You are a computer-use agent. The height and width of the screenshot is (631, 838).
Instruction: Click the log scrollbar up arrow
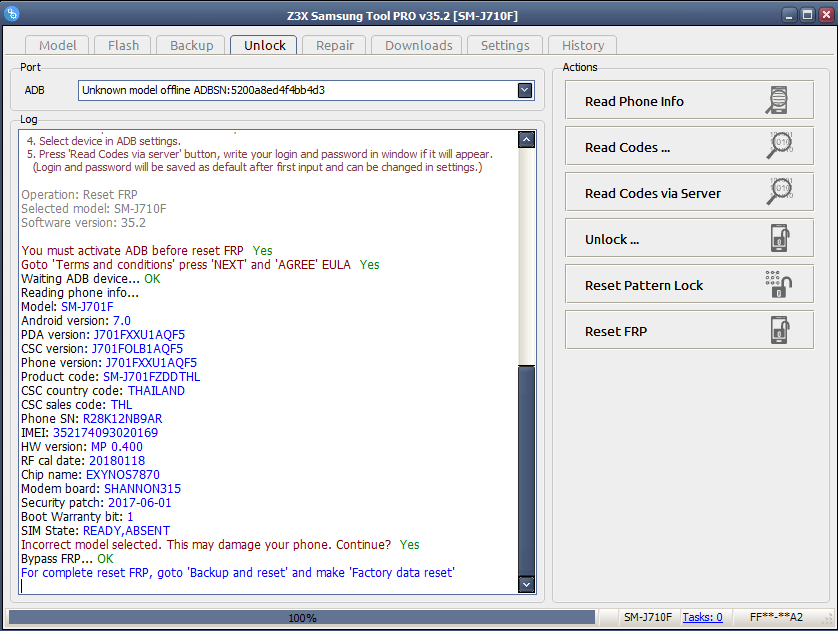(x=526, y=140)
